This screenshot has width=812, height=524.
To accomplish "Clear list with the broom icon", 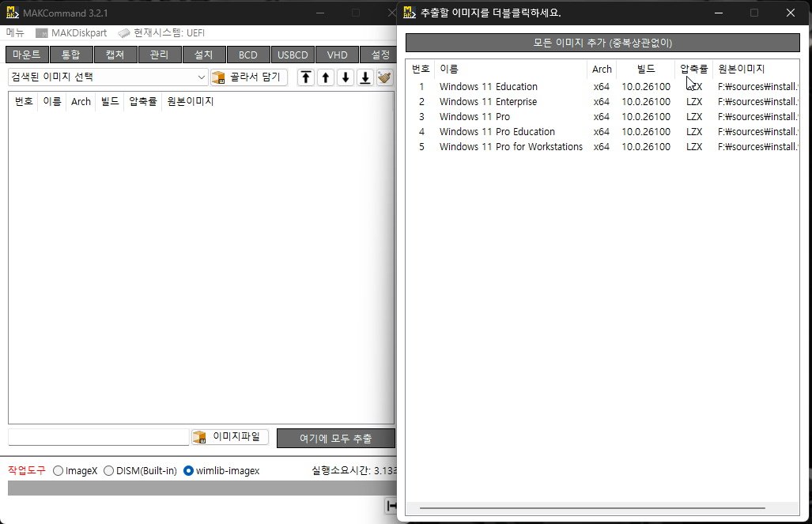I will [x=385, y=77].
